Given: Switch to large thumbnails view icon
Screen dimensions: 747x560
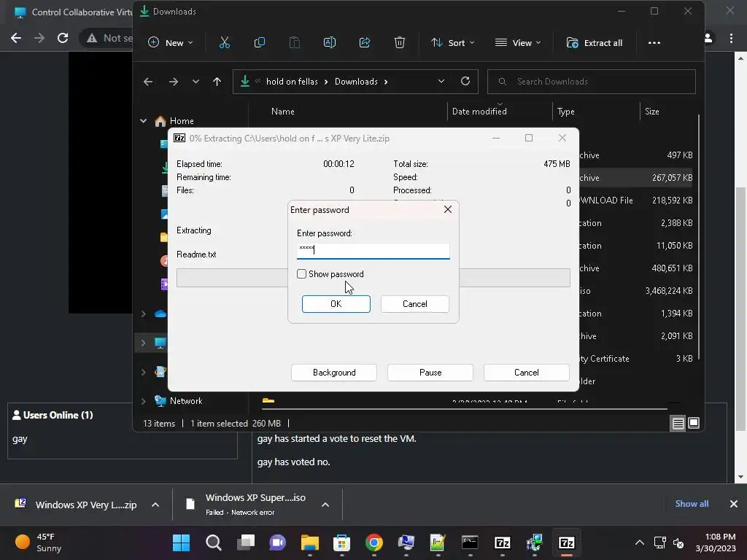Looking at the screenshot, I should [x=694, y=423].
